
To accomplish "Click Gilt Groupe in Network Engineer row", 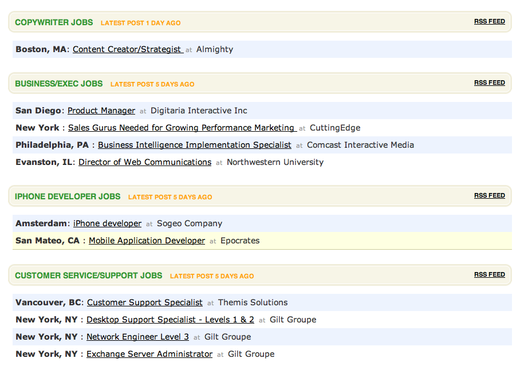I will pos(228,337).
